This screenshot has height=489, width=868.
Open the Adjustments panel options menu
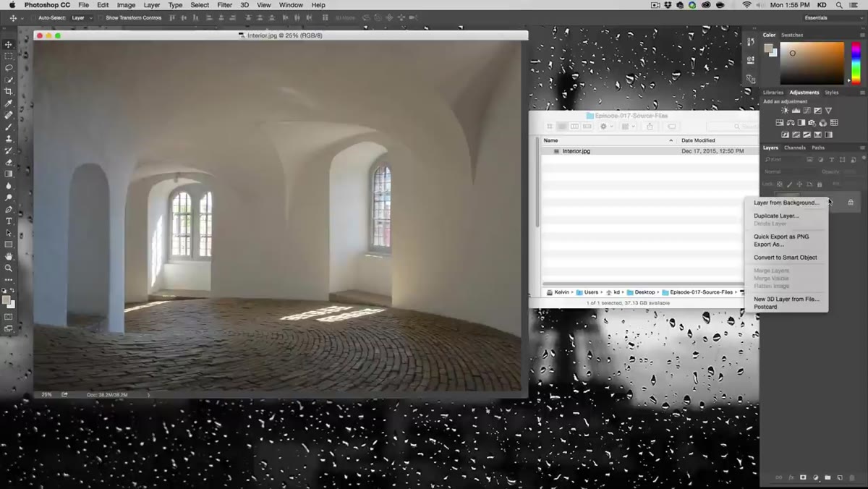pos(861,93)
